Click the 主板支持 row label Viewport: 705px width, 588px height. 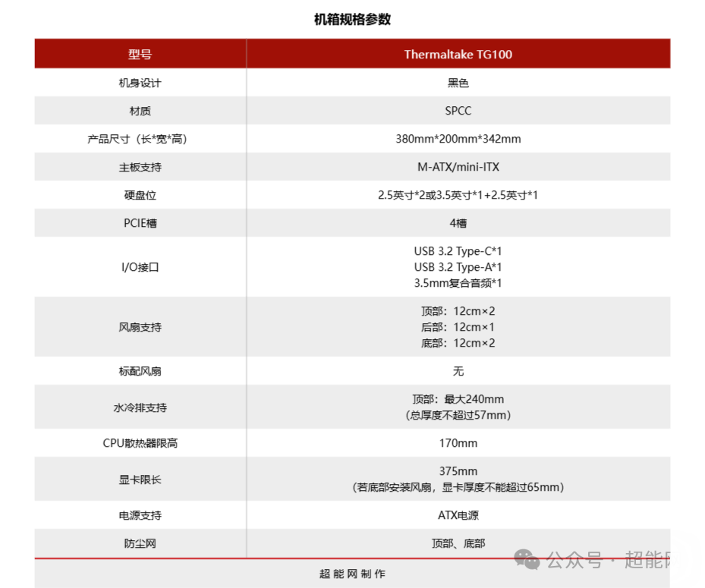[139, 167]
